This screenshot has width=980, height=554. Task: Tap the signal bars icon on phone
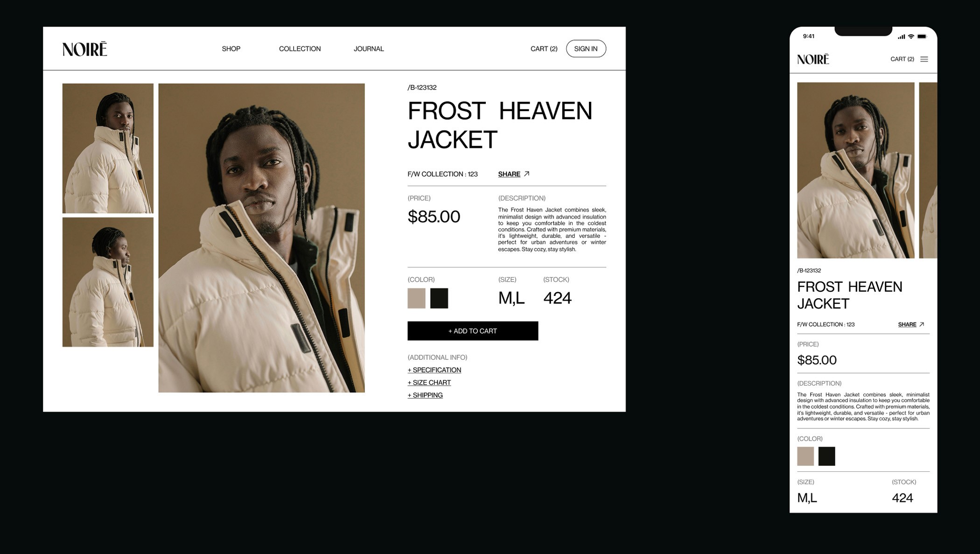[901, 36]
